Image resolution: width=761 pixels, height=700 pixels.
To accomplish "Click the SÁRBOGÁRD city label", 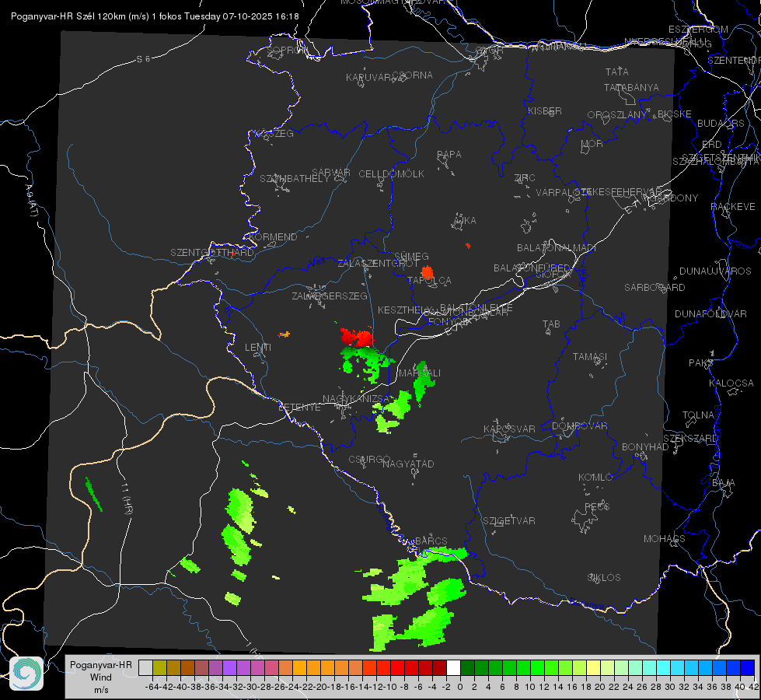I will [x=655, y=288].
